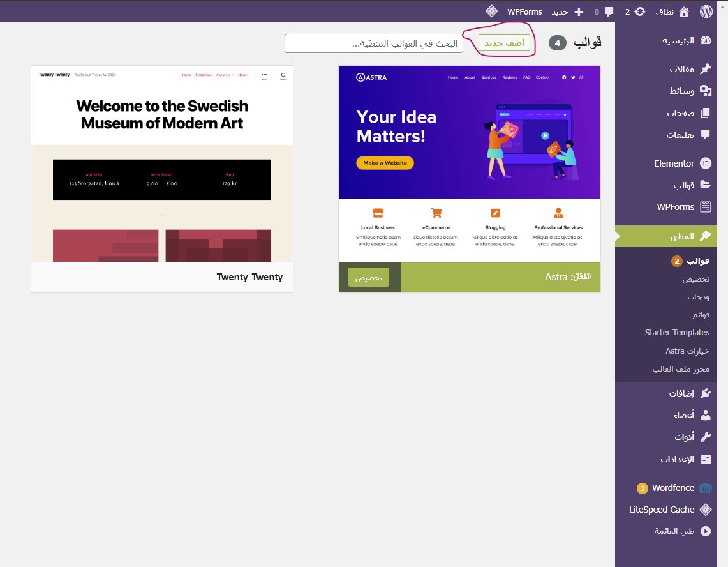Open the WordPress logo menu in admin bar
The image size is (728, 567).
tap(706, 11)
